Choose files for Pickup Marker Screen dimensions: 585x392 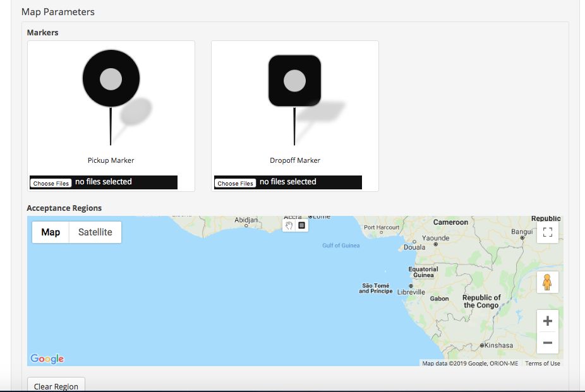(51, 183)
